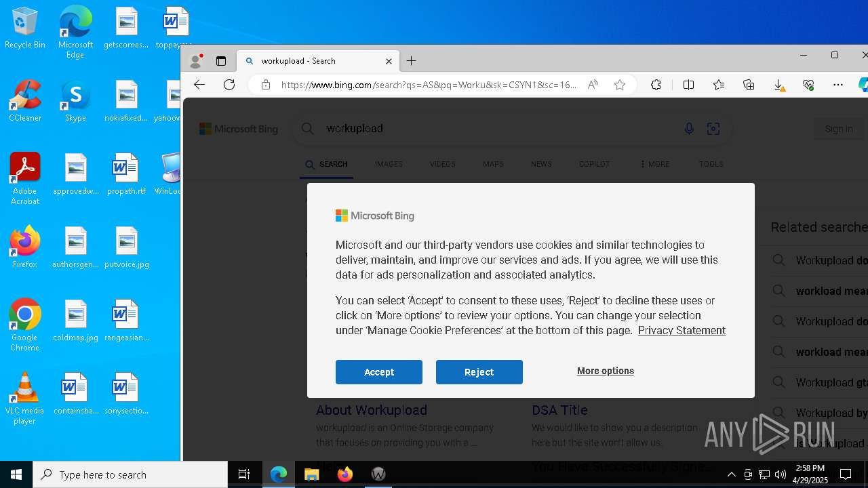Open the rangeasian Word document

tap(126, 321)
